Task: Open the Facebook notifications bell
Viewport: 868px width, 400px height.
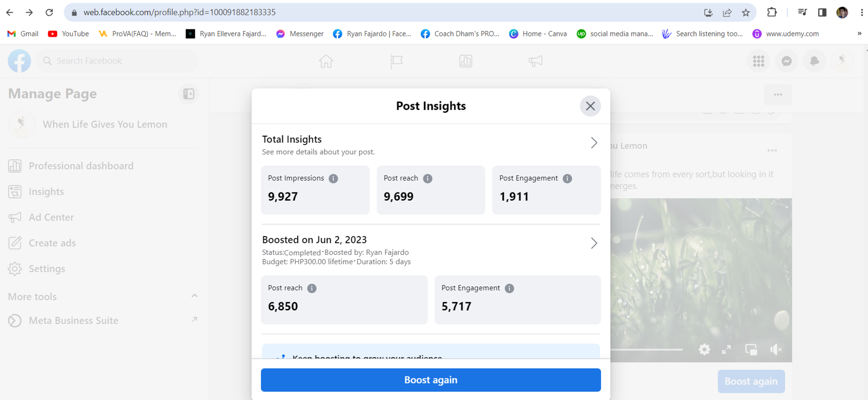Action: coord(814,61)
